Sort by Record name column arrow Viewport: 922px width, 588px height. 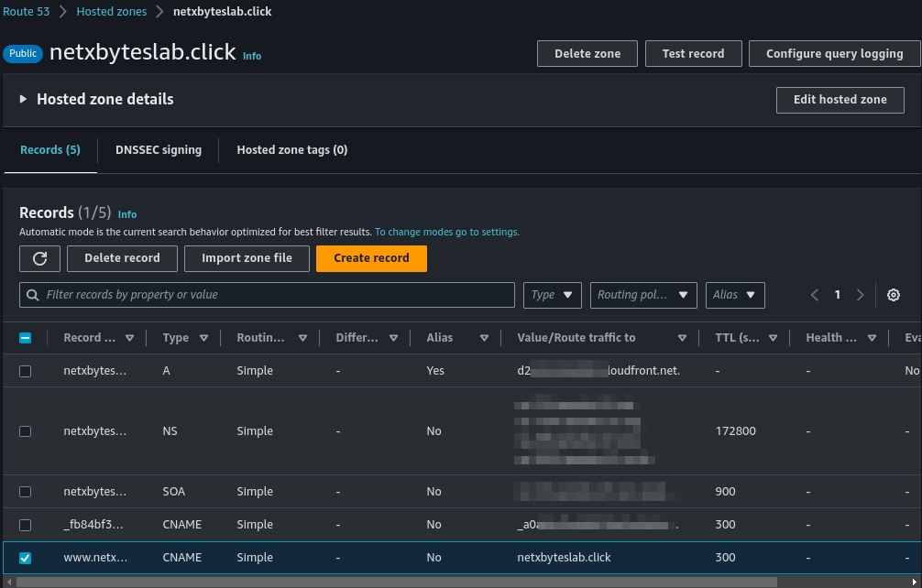(129, 338)
